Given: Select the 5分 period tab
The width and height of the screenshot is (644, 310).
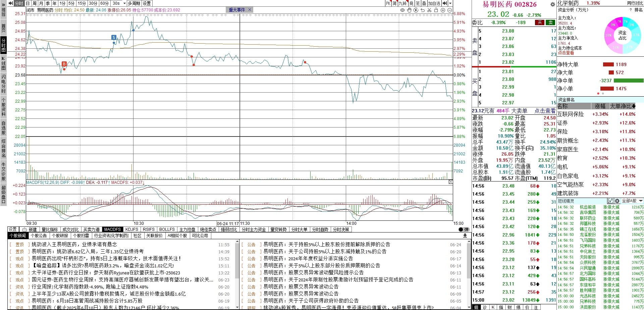Looking at the screenshot, I should 71,3.
